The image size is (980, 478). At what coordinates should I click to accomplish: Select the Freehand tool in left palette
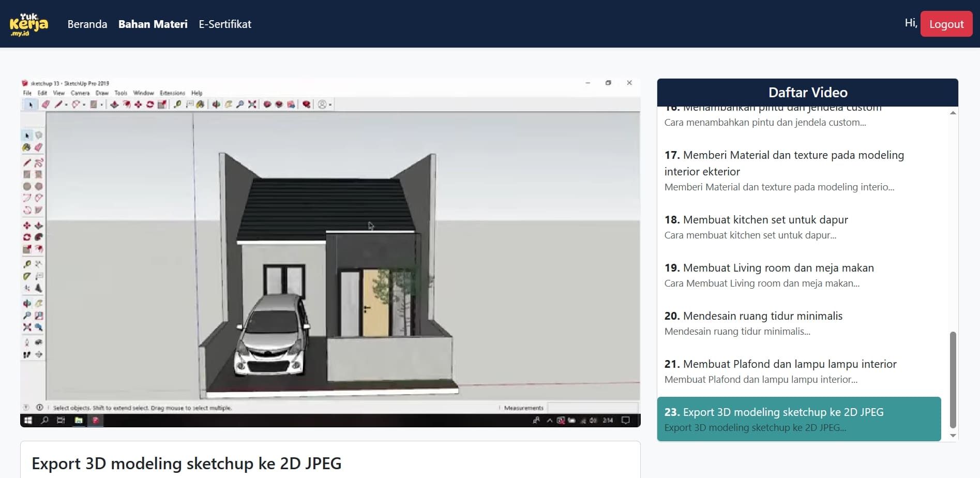click(39, 162)
